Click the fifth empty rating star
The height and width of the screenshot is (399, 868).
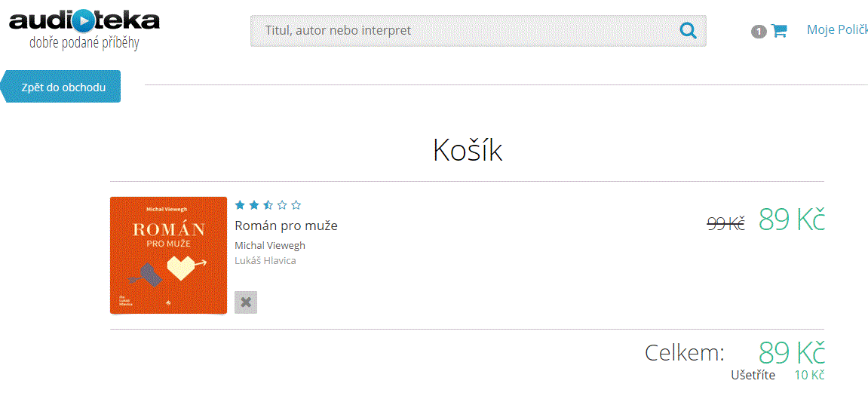coord(296,205)
